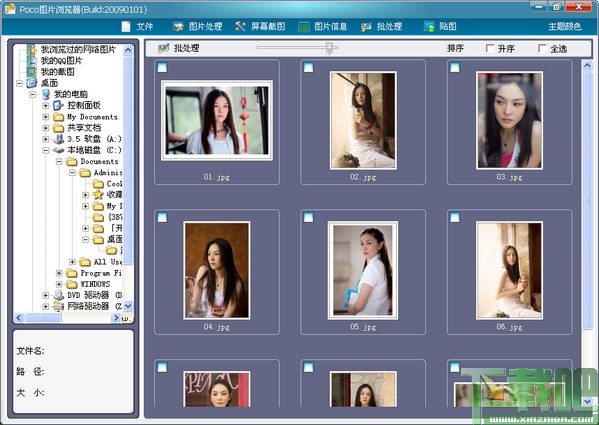The width and height of the screenshot is (599, 425).
Task: Check the selection box for 04.jpg
Action: point(162,217)
